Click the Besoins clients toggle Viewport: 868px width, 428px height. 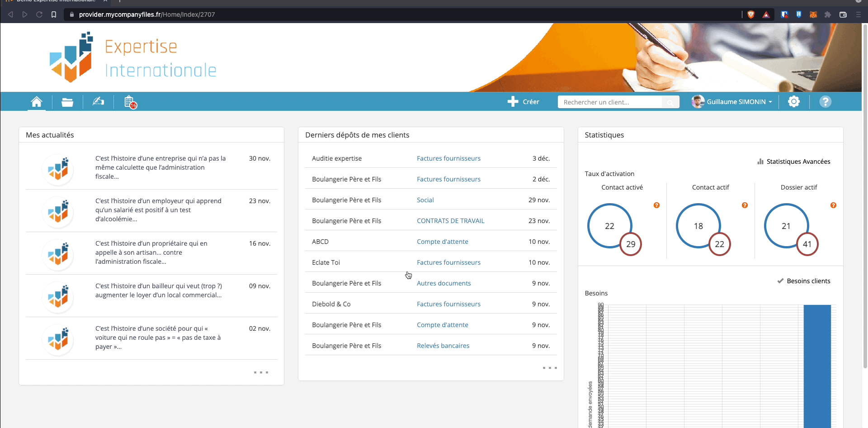[804, 281]
